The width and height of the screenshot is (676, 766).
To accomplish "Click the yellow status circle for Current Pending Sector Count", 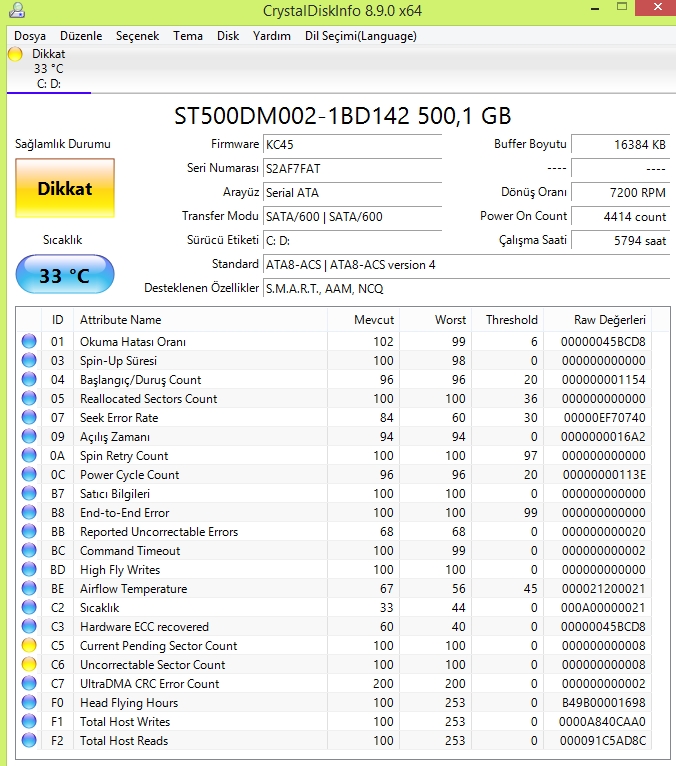I will coord(28,646).
